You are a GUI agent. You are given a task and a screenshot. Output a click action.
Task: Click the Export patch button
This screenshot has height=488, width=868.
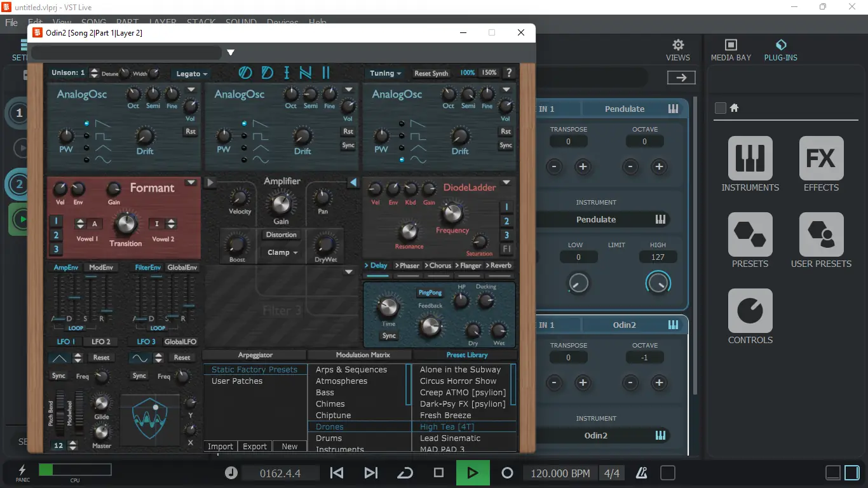(x=255, y=446)
